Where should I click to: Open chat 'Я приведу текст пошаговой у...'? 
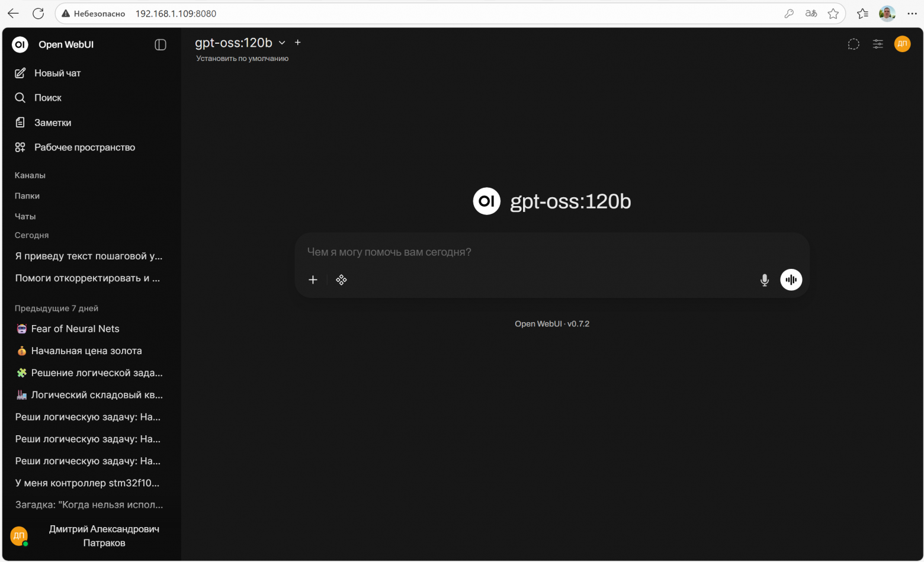(x=89, y=256)
